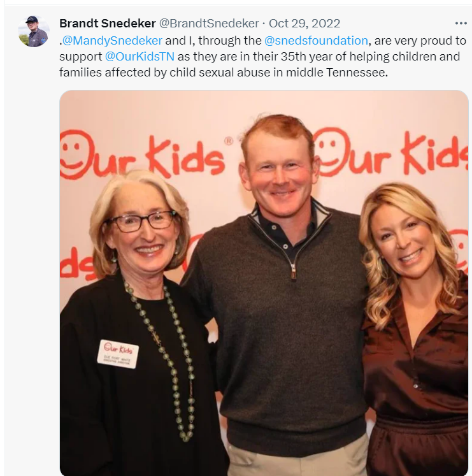Visit the @MandySnedeker mention
The image size is (472, 476).
tap(112, 41)
